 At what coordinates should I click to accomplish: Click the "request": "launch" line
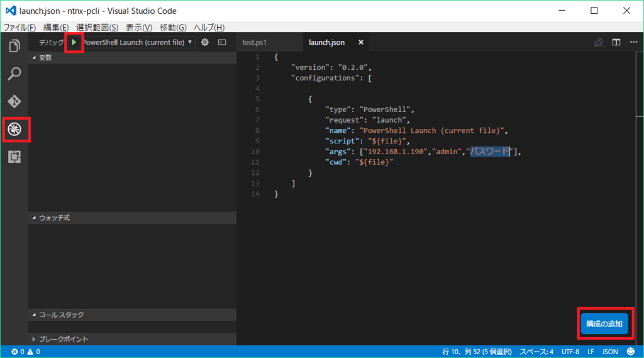(367, 120)
